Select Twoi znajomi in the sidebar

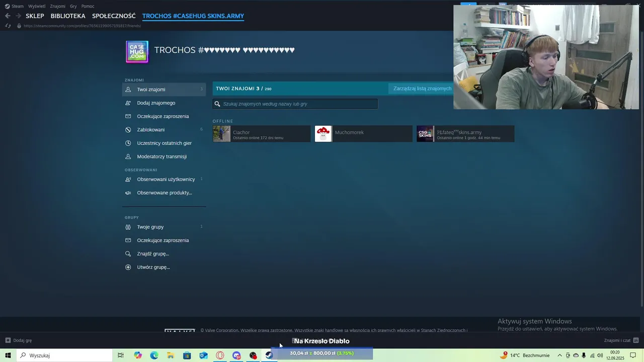point(164,89)
